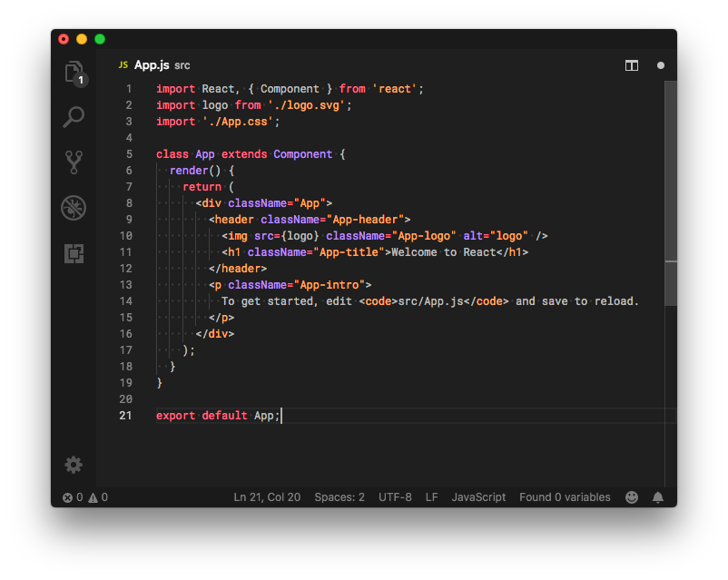Click the Ln 21, Col 20 position indicator
728x580 pixels.
point(267,497)
